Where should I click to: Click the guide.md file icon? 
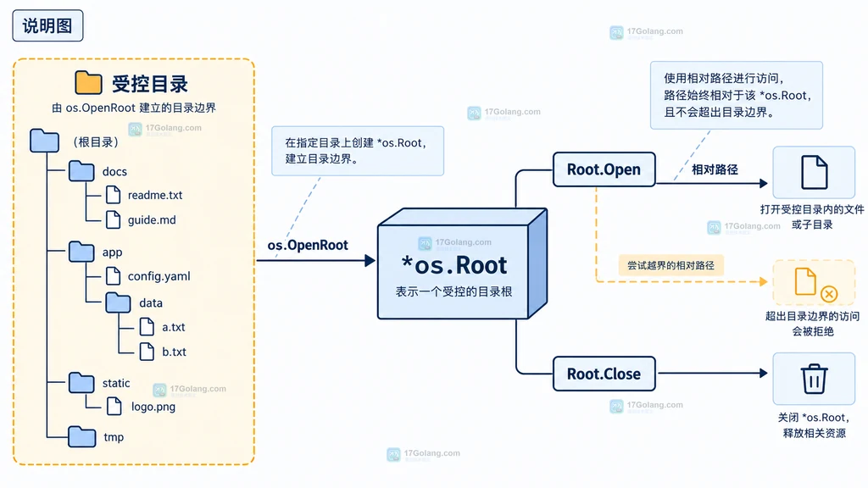(x=113, y=219)
